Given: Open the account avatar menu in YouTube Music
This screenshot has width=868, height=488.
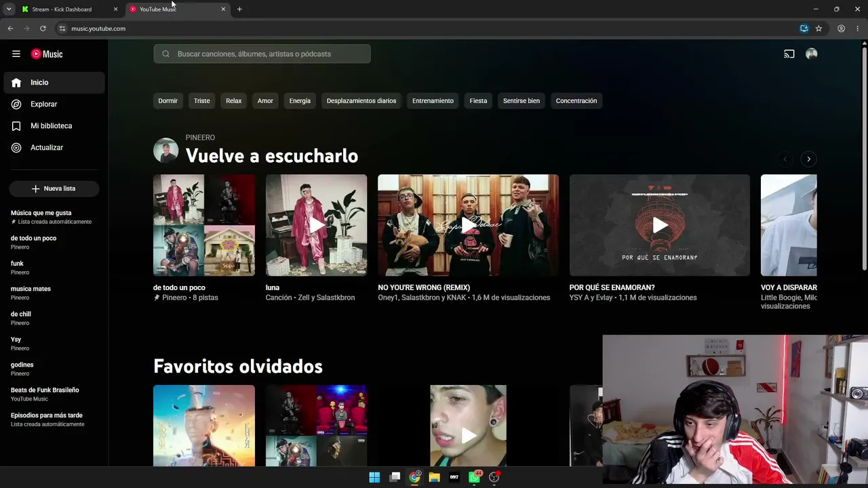Looking at the screenshot, I should tap(811, 54).
